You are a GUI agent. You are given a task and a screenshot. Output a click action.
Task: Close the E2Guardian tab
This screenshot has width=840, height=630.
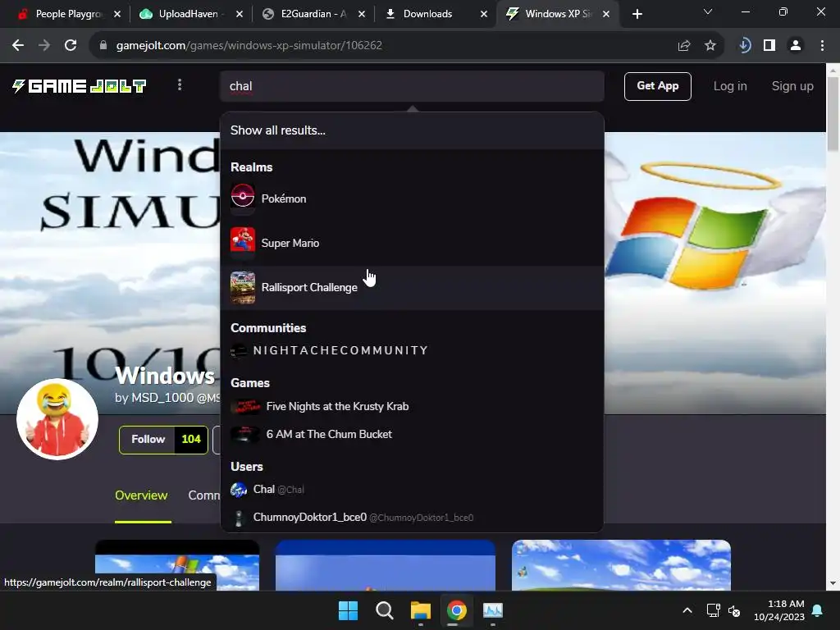(362, 14)
